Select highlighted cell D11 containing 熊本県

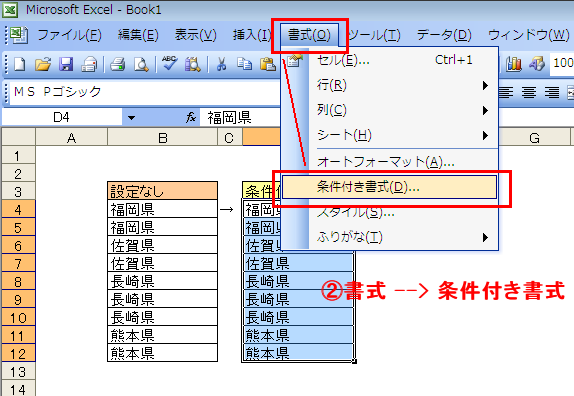(x=298, y=335)
